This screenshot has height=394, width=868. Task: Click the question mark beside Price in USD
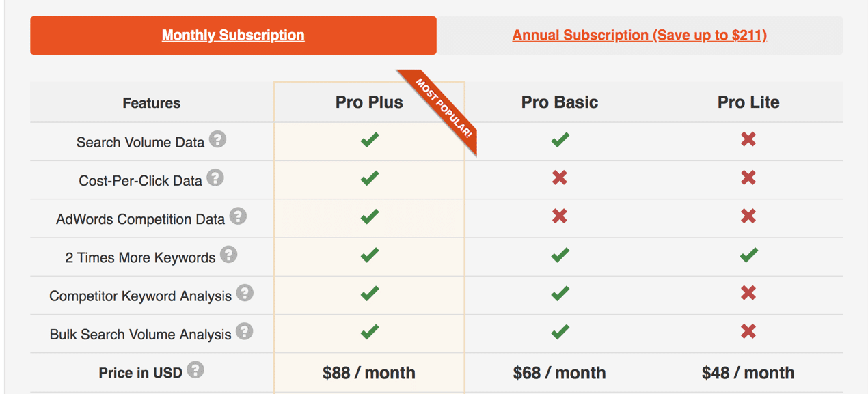pyautogui.click(x=195, y=370)
